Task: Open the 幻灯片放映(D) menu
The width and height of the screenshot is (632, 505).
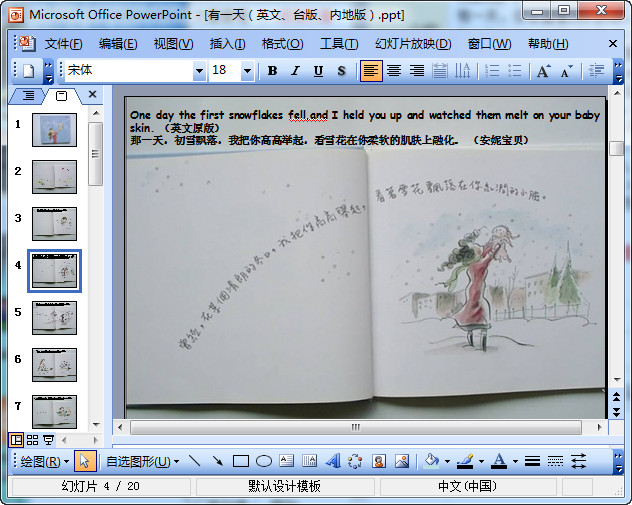Action: click(413, 44)
